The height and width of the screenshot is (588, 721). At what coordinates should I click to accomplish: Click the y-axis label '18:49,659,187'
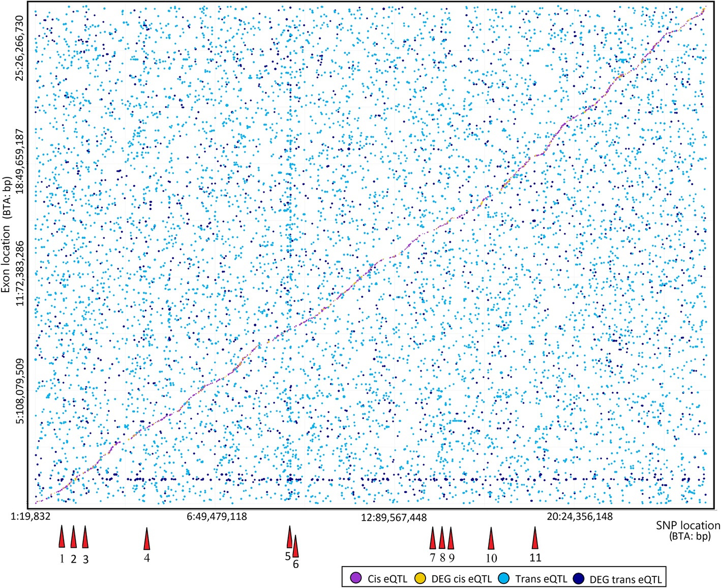[20, 161]
